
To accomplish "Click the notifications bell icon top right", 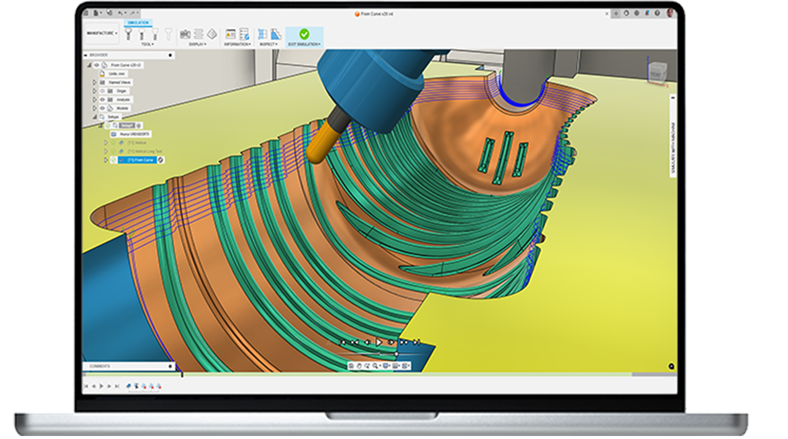I will click(x=647, y=13).
